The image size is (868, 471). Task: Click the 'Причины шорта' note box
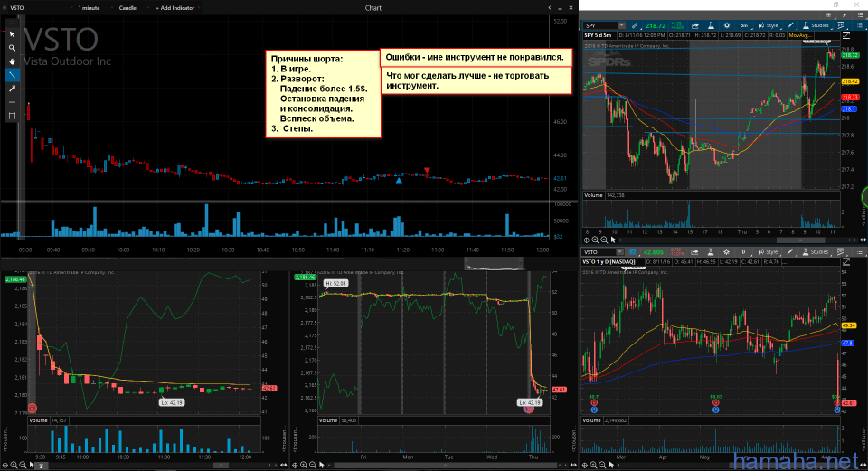pos(324,93)
